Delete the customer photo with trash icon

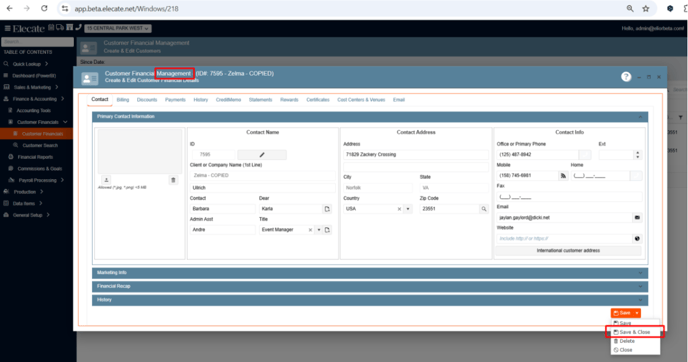[x=173, y=180]
